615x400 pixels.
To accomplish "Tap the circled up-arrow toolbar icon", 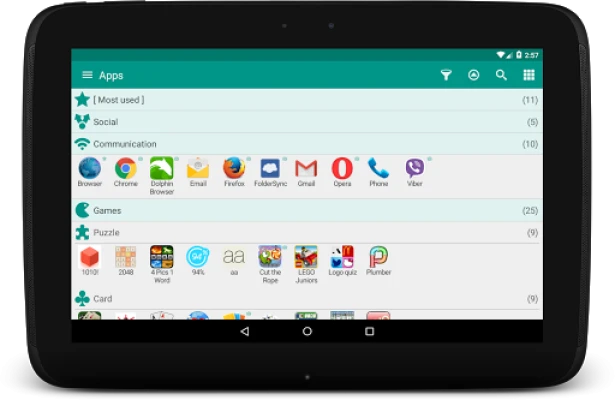I will 473,75.
